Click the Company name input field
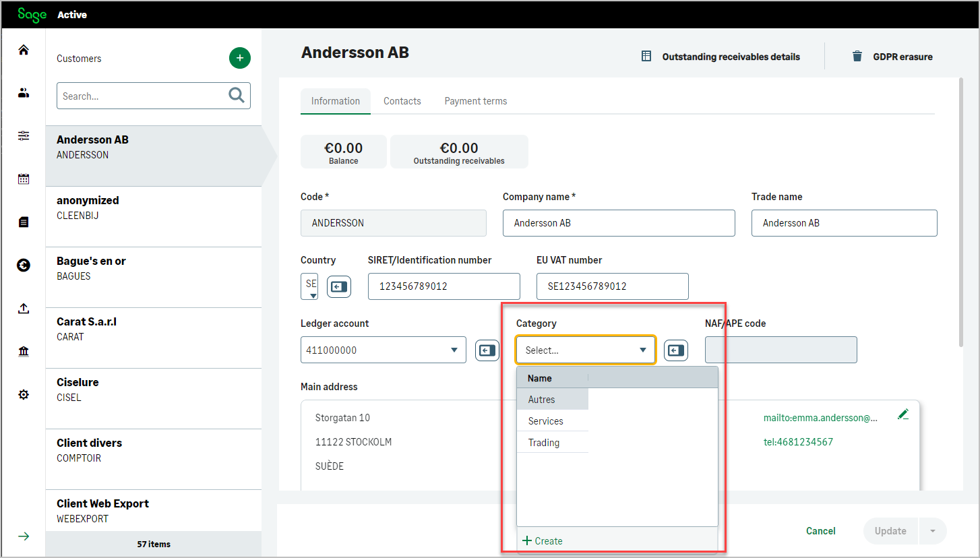The width and height of the screenshot is (980, 558). tap(618, 223)
